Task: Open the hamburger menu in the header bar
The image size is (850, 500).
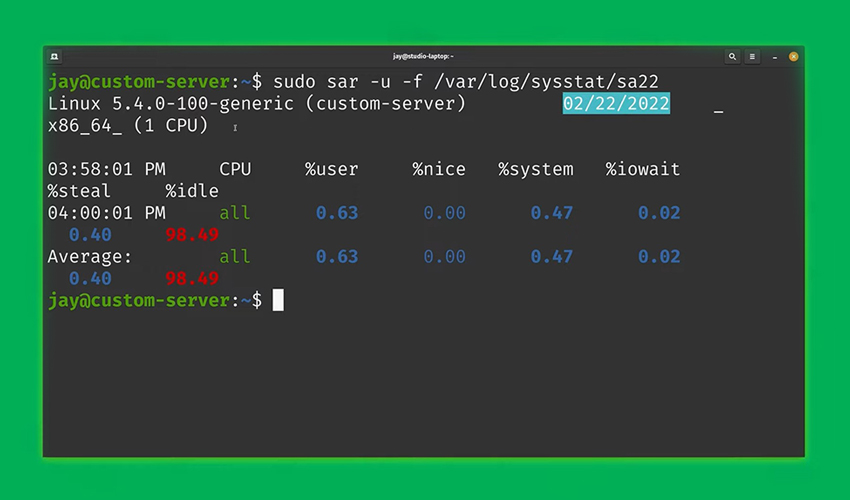Action: click(x=753, y=57)
